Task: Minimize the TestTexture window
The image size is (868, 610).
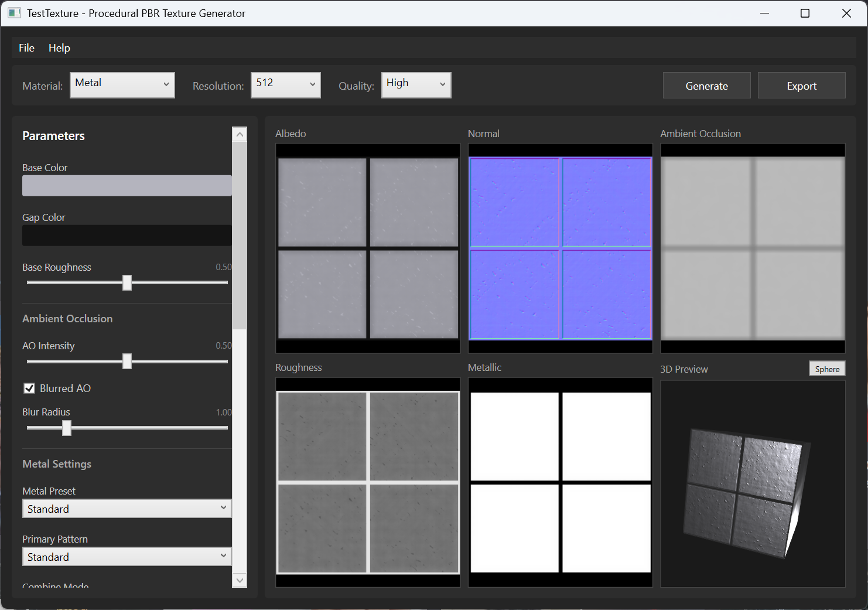Action: pos(764,13)
